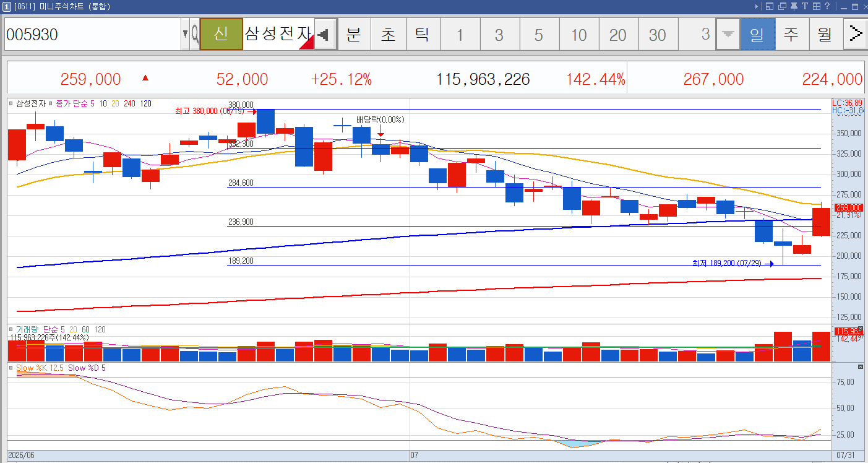
Task: Click the numbered 1 window icon in title bar
Action: (6, 7)
